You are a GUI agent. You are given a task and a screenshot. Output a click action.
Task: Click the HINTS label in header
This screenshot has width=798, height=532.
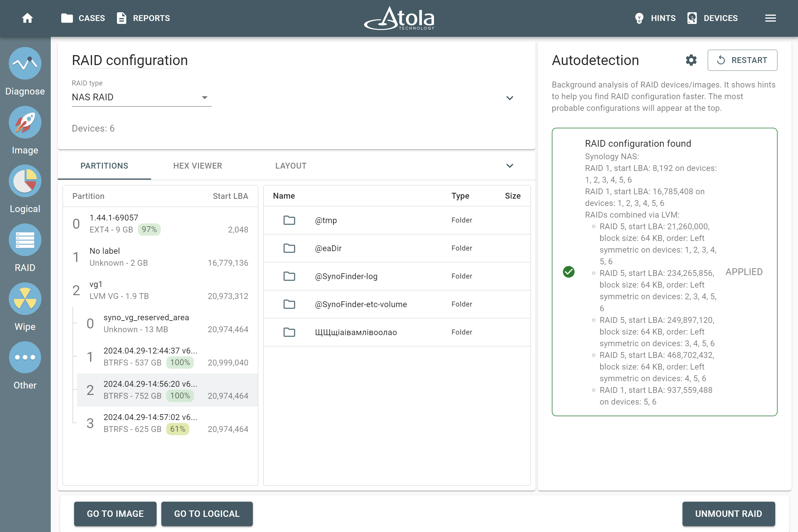(x=663, y=18)
